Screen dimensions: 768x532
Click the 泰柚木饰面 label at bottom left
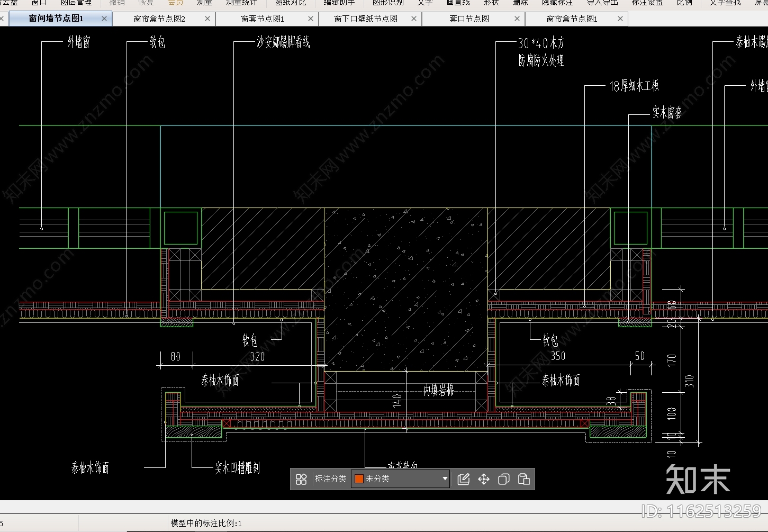click(x=91, y=467)
